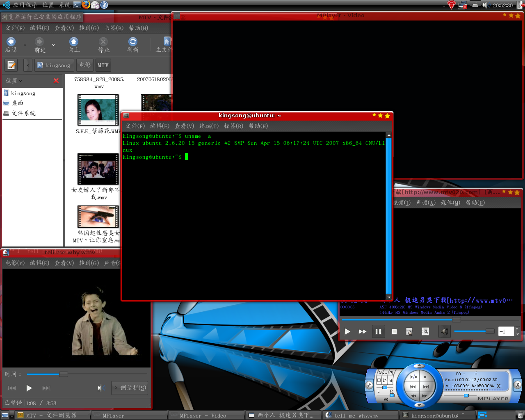
Task: Click the path bar left-scroll arrow
Action: click(28, 65)
